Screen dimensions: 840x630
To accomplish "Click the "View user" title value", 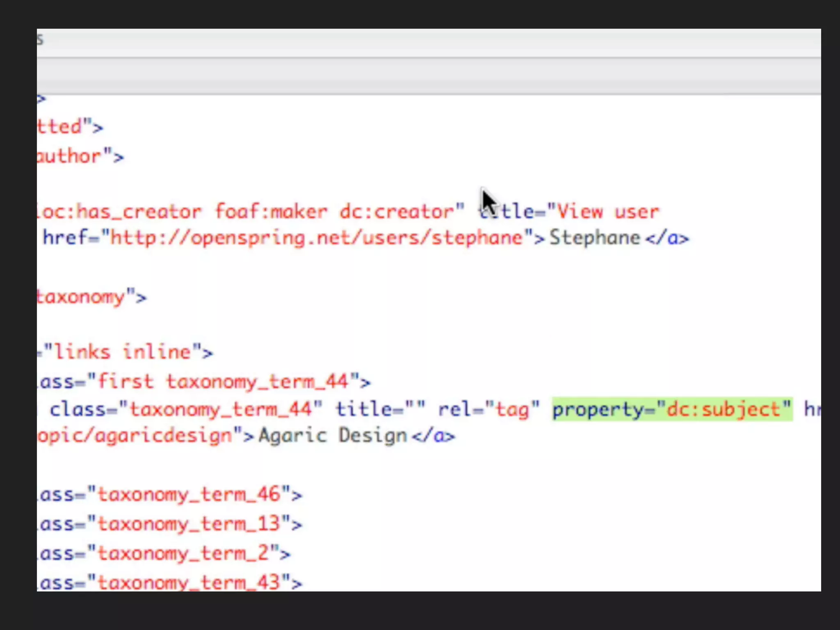I will (608, 212).
